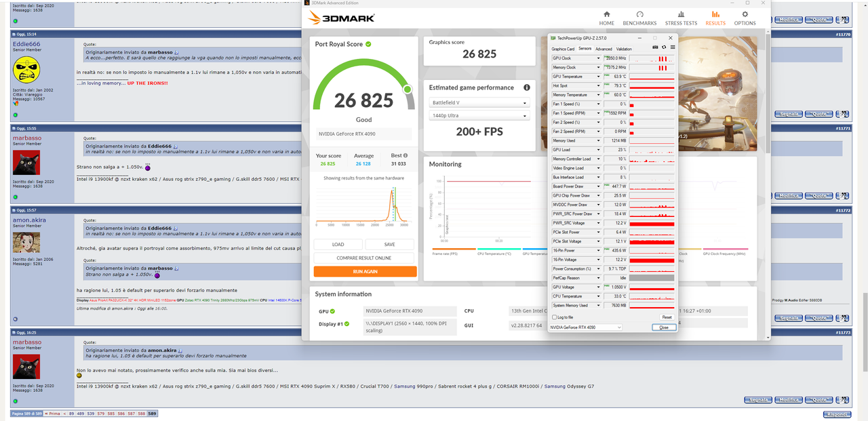The width and height of the screenshot is (868, 421).
Task: Open the Eddie666 username link
Action: (x=26, y=43)
